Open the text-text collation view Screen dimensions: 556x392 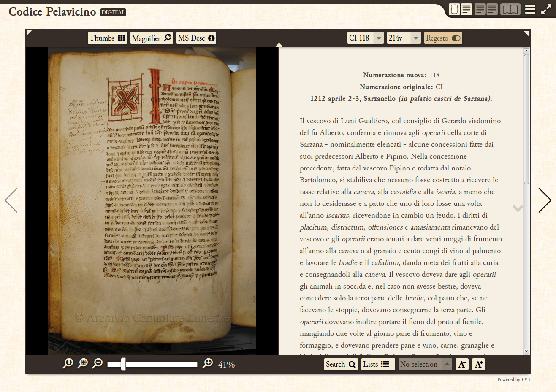pos(485,9)
